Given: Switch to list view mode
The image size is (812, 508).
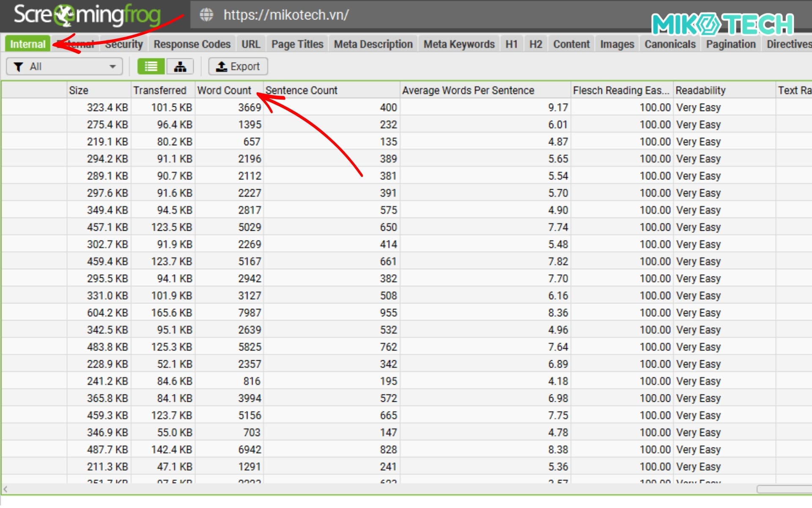Looking at the screenshot, I should click(x=151, y=66).
